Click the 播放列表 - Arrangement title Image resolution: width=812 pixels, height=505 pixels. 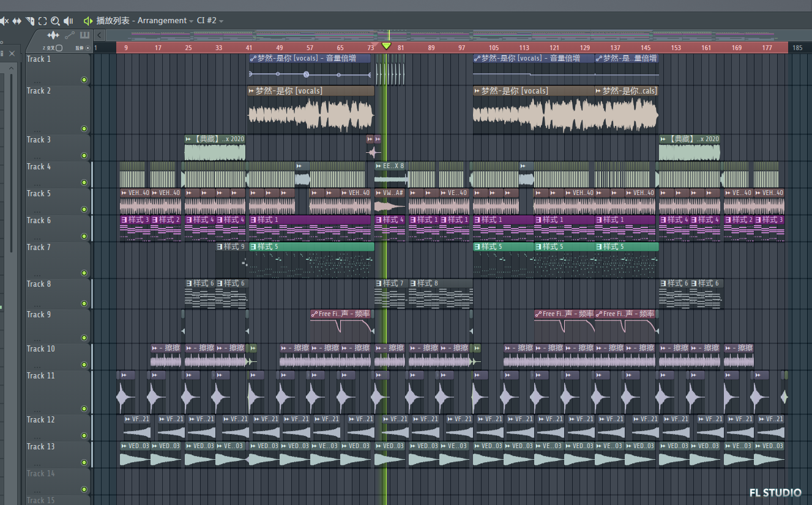point(141,21)
